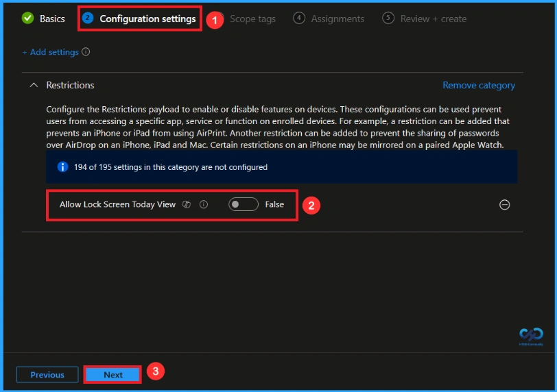
Task: Click the Allow Lock Screen Today View label
Action: pos(117,204)
